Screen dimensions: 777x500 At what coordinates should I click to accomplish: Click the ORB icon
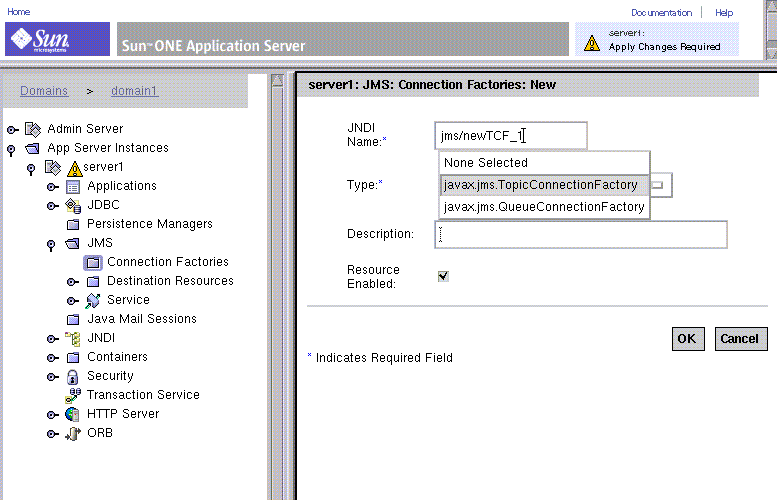[73, 434]
